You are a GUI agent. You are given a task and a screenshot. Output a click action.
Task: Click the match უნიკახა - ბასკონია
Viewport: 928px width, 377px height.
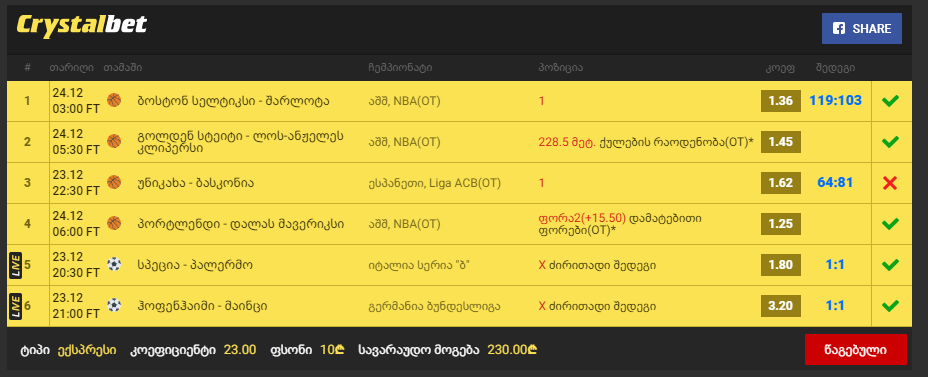pyautogui.click(x=196, y=183)
